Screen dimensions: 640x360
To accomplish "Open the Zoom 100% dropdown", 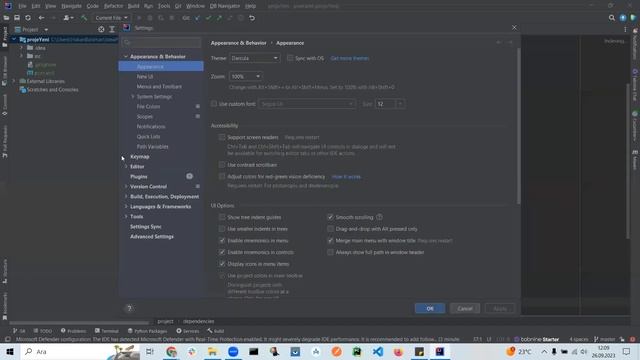I will pyautogui.click(x=245, y=76).
